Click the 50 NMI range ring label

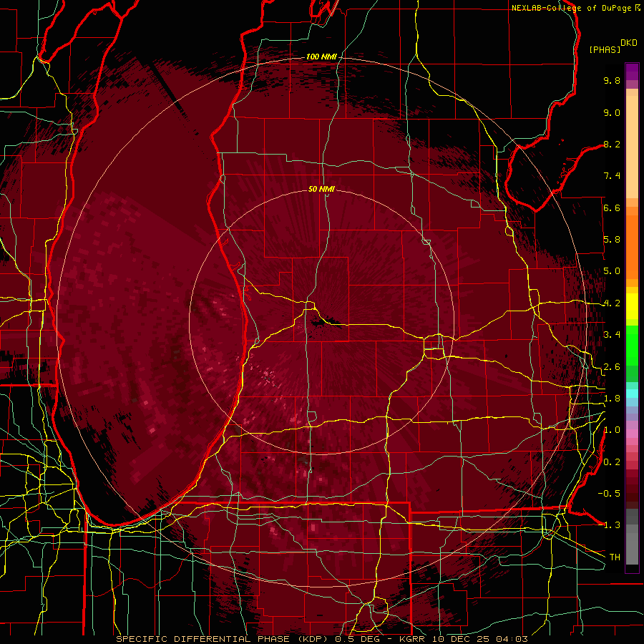(321, 189)
